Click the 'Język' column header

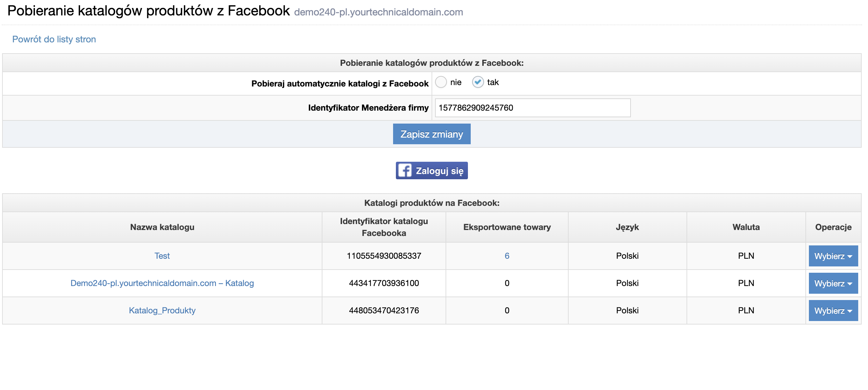click(627, 227)
